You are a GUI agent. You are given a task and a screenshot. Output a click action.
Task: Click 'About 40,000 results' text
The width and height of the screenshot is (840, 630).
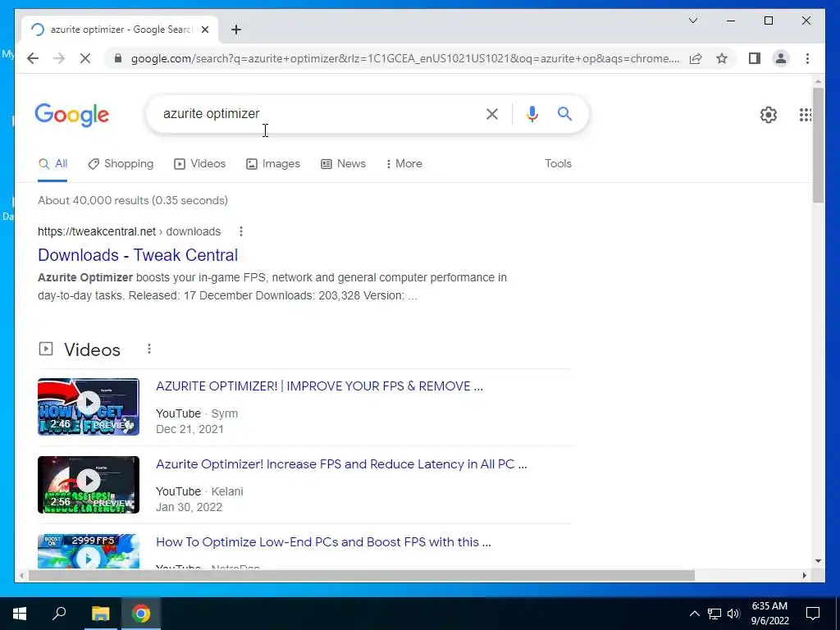tap(94, 200)
